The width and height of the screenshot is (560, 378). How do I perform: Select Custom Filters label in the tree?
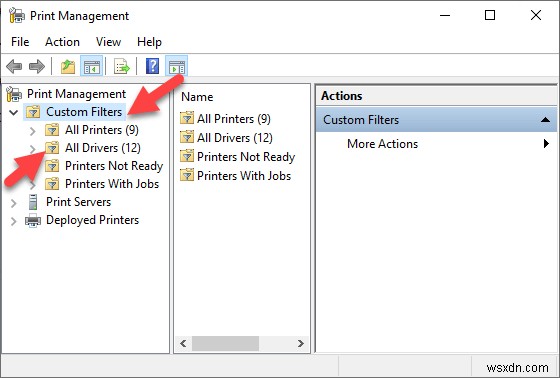tap(84, 112)
